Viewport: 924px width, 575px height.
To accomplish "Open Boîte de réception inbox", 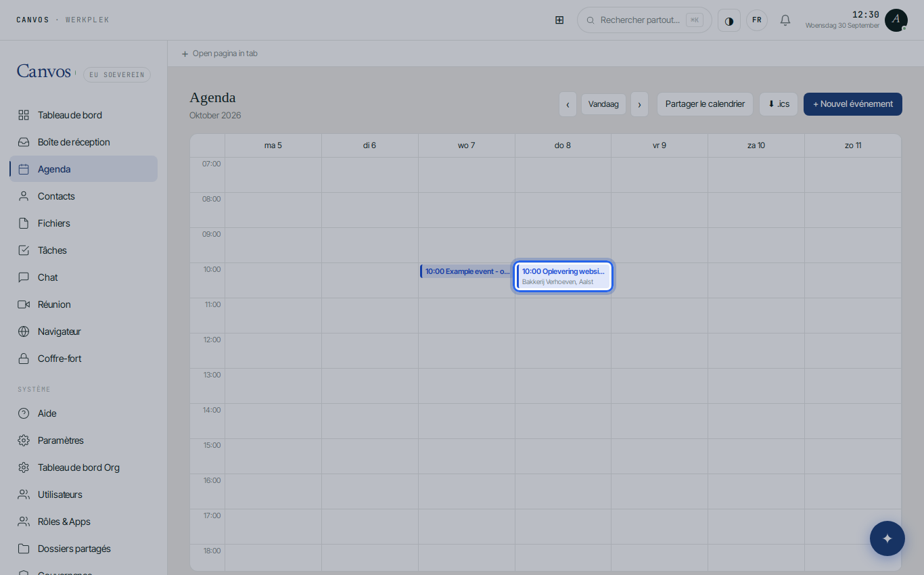I will coord(84,142).
